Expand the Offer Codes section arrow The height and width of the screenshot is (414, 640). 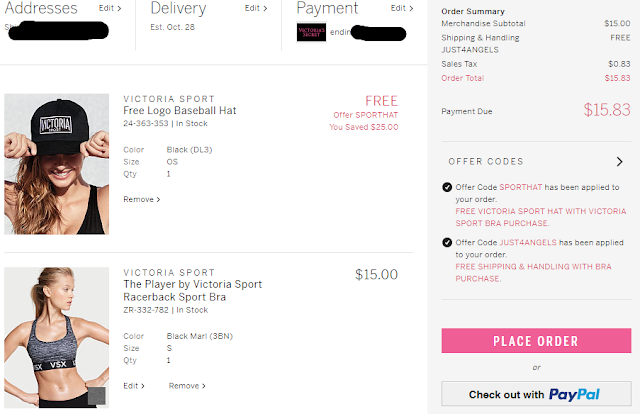pyautogui.click(x=620, y=162)
